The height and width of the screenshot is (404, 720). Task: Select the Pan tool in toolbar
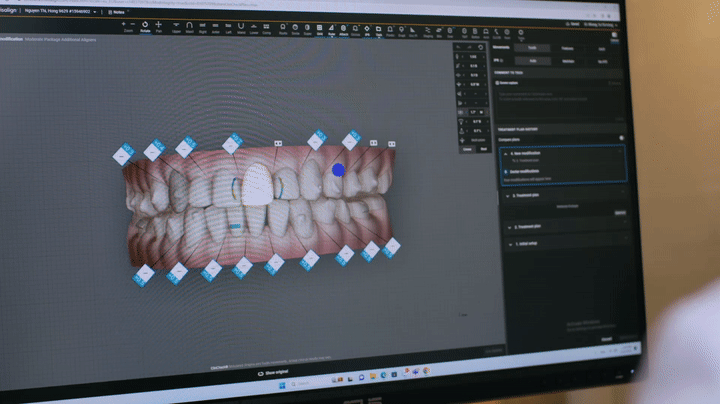[159, 26]
